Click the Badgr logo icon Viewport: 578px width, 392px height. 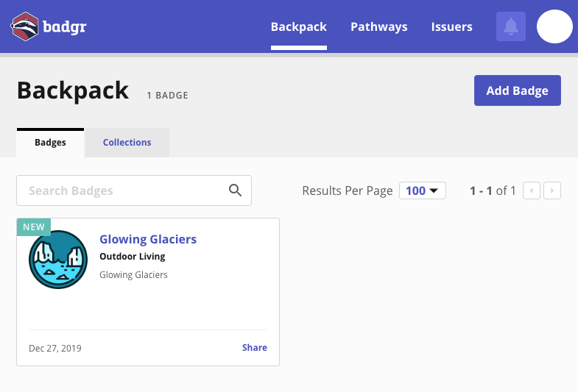point(25,26)
